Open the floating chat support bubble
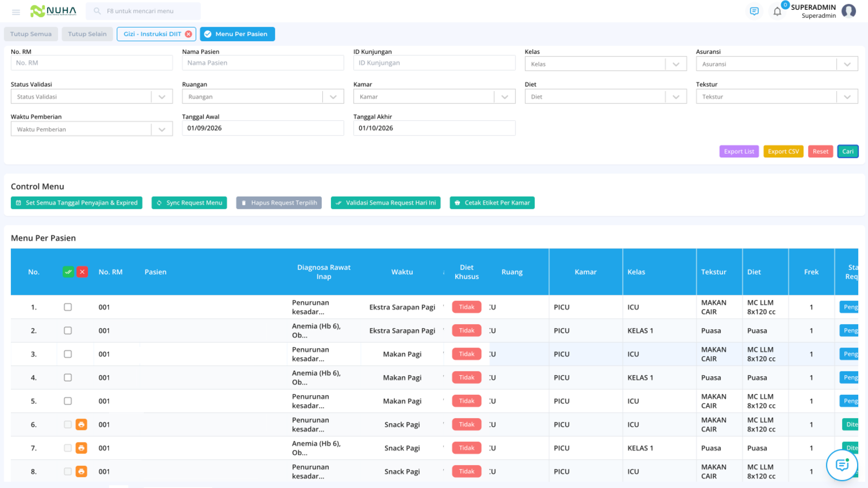This screenshot has width=868, height=488. click(842, 465)
